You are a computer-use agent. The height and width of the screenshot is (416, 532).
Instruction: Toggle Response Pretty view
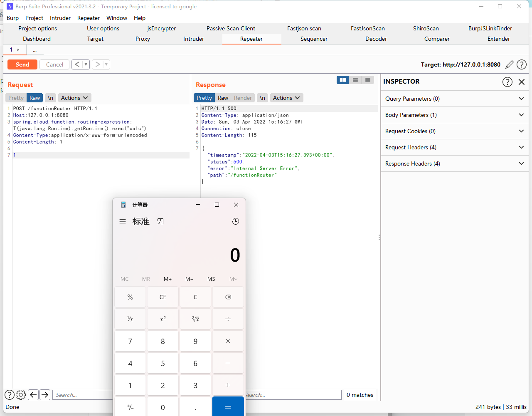204,98
